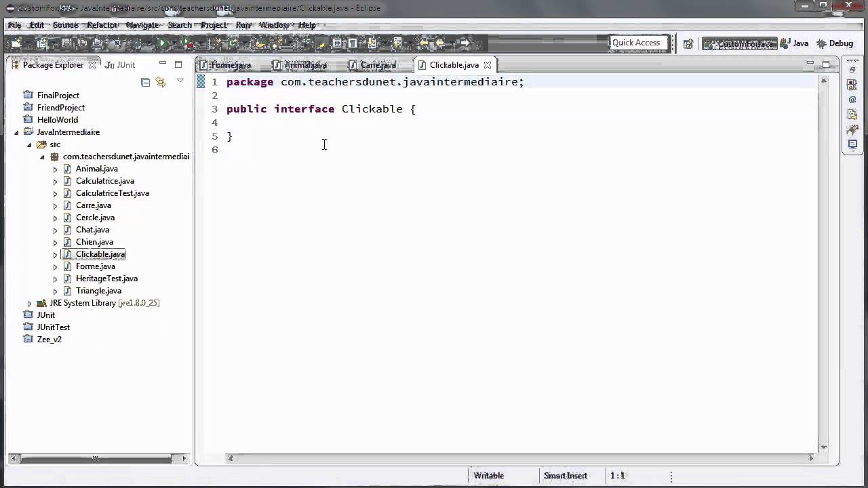Click the editor horizontal scrollbar right arrow
The width and height of the screenshot is (868, 488).
811,458
